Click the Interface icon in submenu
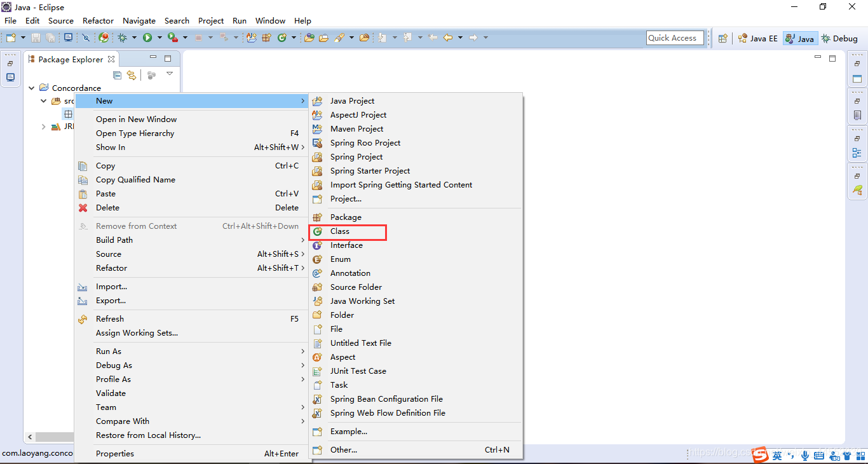This screenshot has height=464, width=868. click(x=318, y=245)
